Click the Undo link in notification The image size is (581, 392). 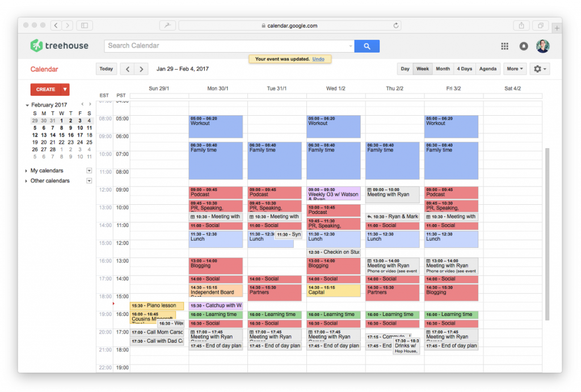tap(318, 59)
